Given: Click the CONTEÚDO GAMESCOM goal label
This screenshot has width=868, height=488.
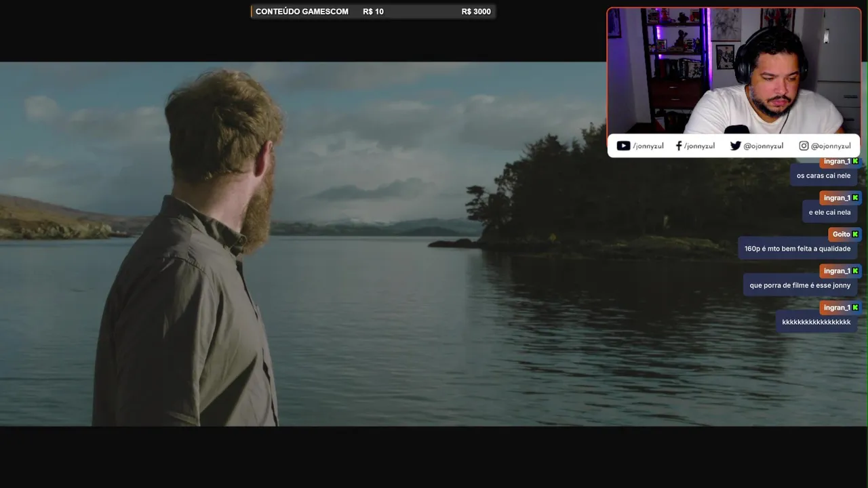Looking at the screenshot, I should [x=302, y=12].
